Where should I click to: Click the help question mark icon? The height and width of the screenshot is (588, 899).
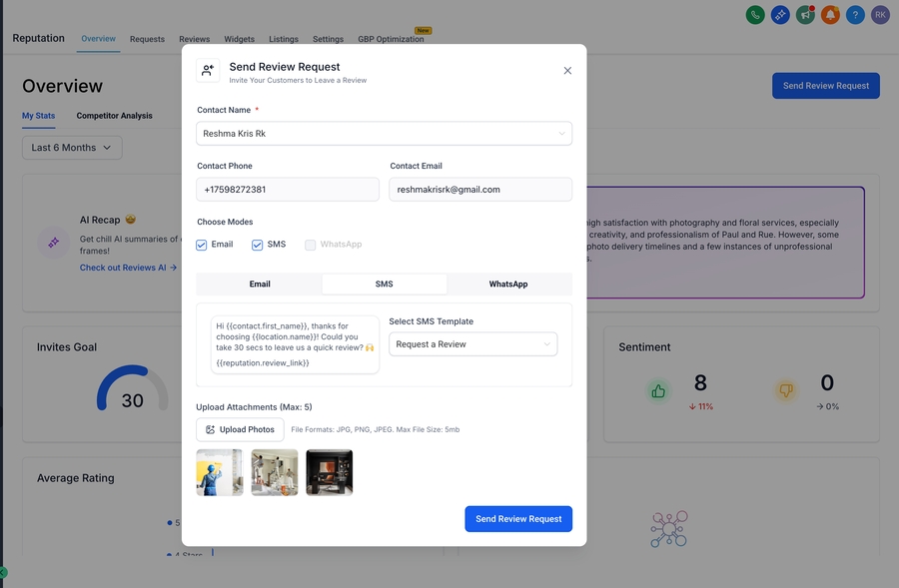(x=855, y=15)
